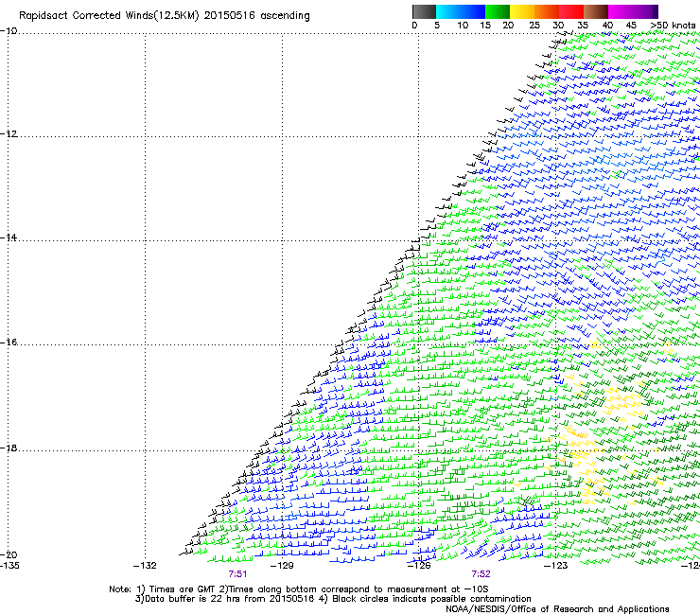Select the red 30-35 knots legend segment
The height and width of the screenshot is (615, 700).
[x=571, y=11]
